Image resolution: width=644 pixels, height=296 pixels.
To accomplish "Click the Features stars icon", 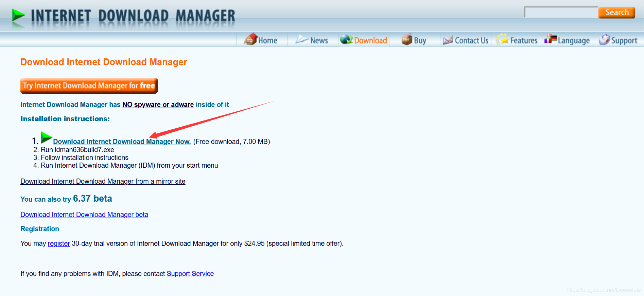I will pos(502,39).
